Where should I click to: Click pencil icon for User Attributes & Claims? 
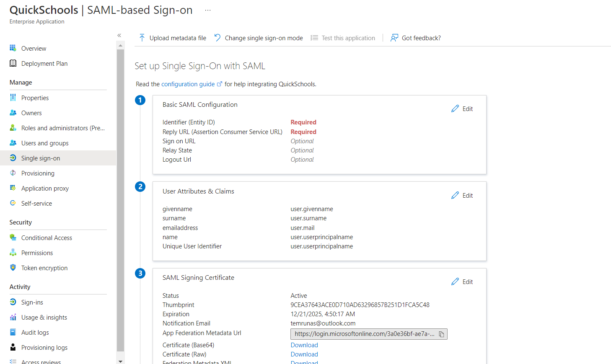[455, 195]
